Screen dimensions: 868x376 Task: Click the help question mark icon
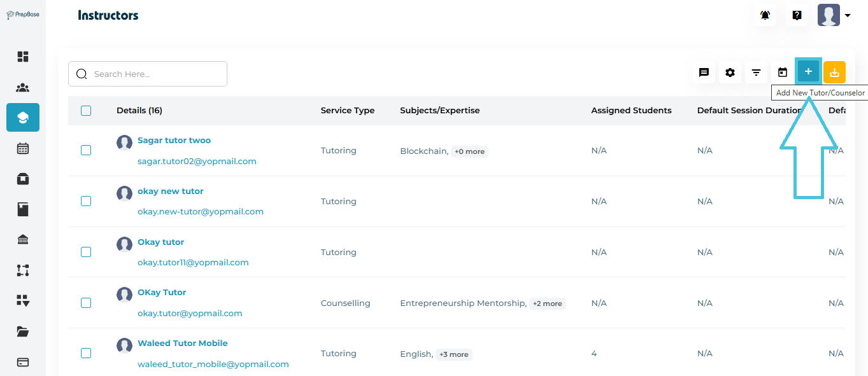click(797, 15)
